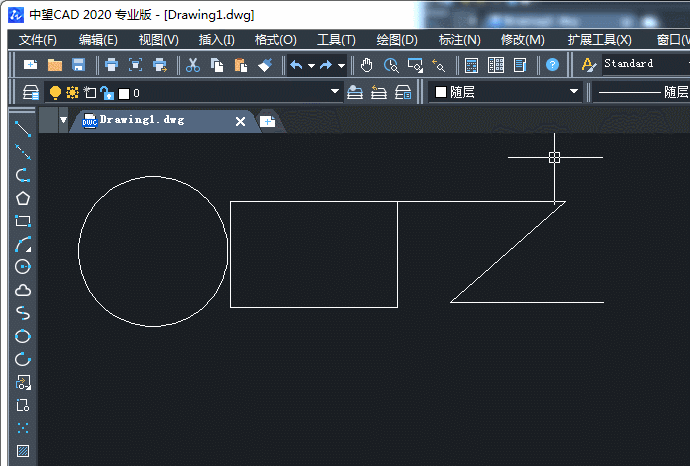The width and height of the screenshot is (690, 466).
Task: Select the Polyline tool
Action: (x=23, y=175)
